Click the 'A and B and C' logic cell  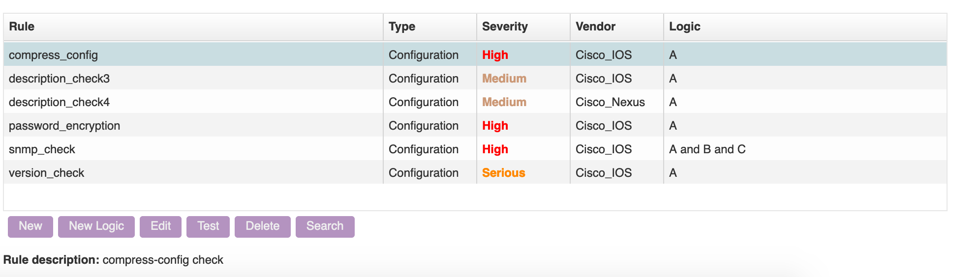tap(707, 149)
